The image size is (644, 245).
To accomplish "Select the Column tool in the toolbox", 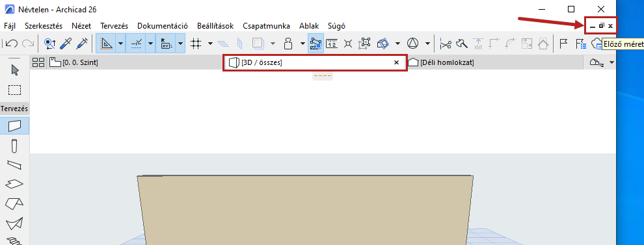I will (14, 146).
